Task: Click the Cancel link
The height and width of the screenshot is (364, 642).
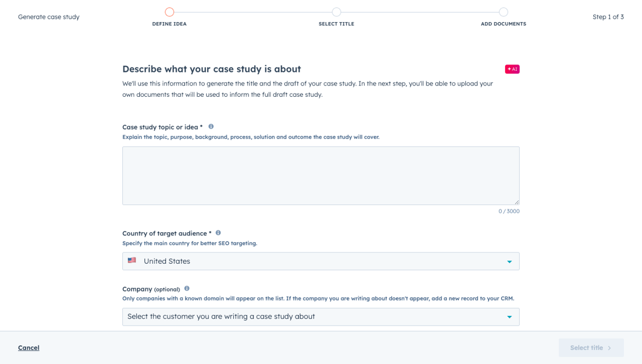Action: coord(28,347)
